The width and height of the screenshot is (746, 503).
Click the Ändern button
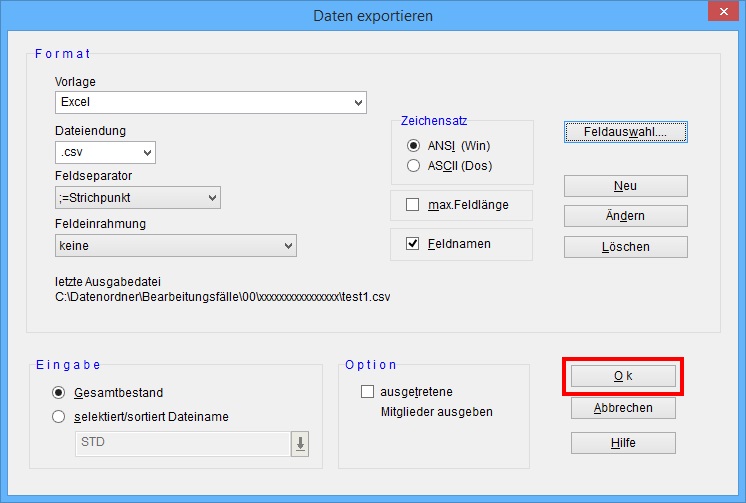(625, 216)
